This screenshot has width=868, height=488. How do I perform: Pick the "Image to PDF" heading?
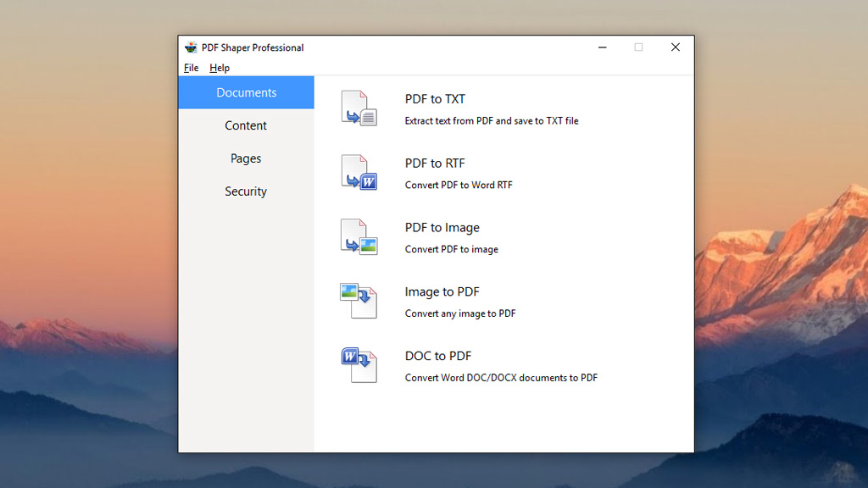[x=442, y=291]
